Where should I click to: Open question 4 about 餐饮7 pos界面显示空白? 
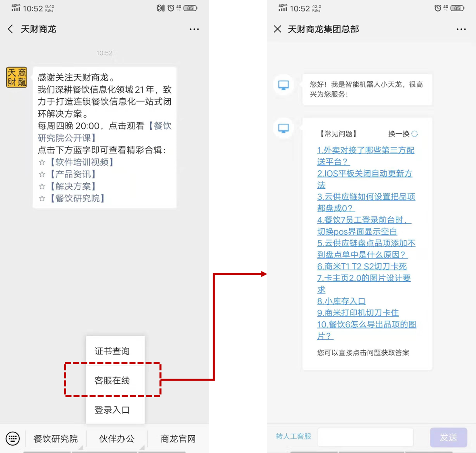364,225
